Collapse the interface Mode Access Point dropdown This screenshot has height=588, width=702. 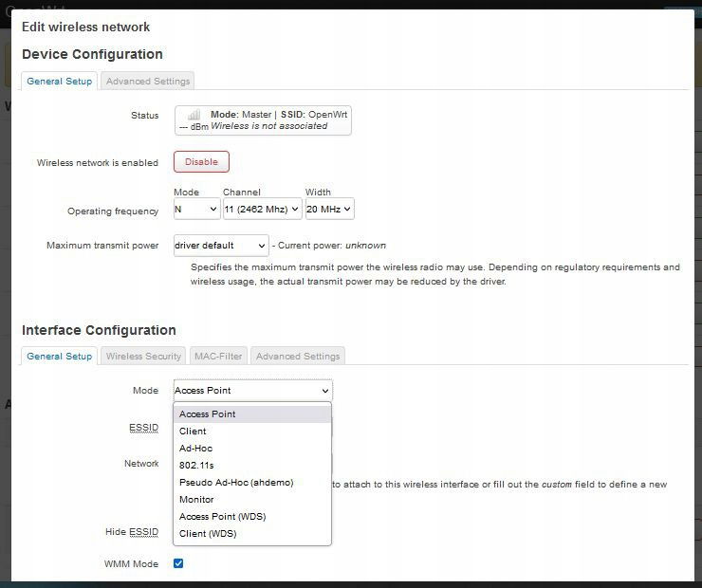click(253, 390)
